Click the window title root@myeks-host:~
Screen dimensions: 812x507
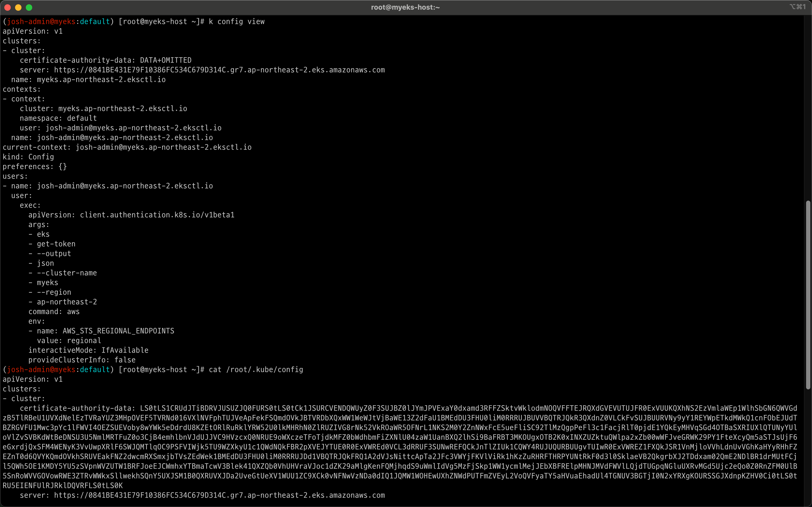pos(405,7)
